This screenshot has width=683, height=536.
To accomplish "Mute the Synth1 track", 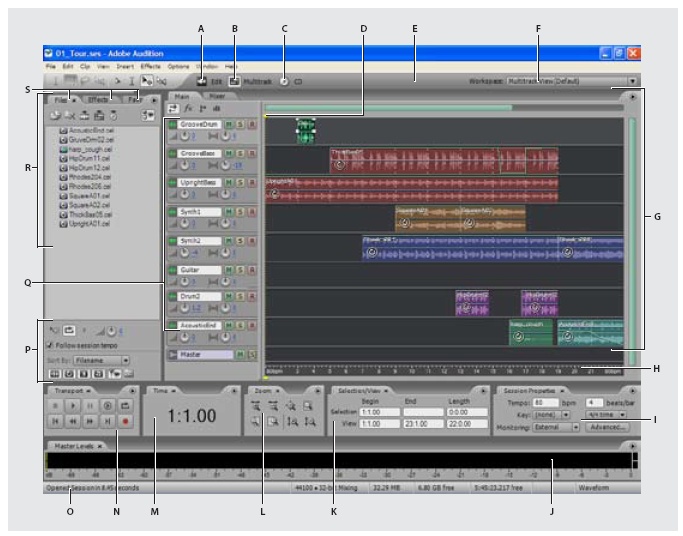I will 228,212.
